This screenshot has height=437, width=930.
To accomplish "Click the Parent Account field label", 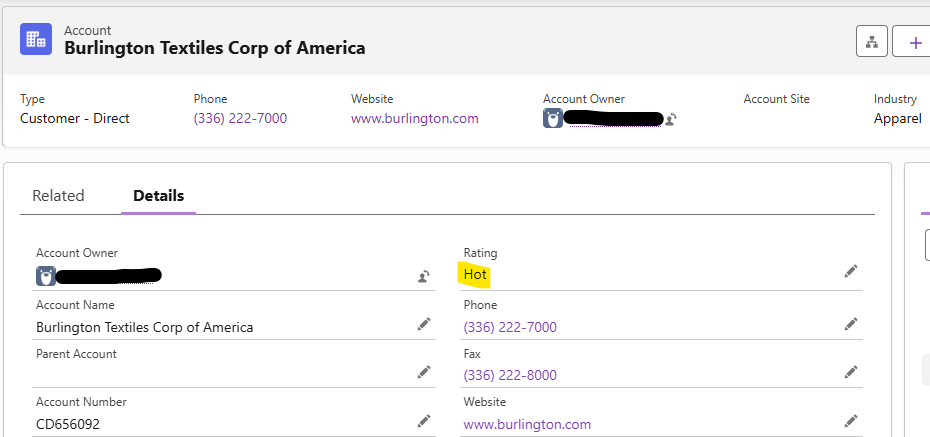I will coord(77,354).
